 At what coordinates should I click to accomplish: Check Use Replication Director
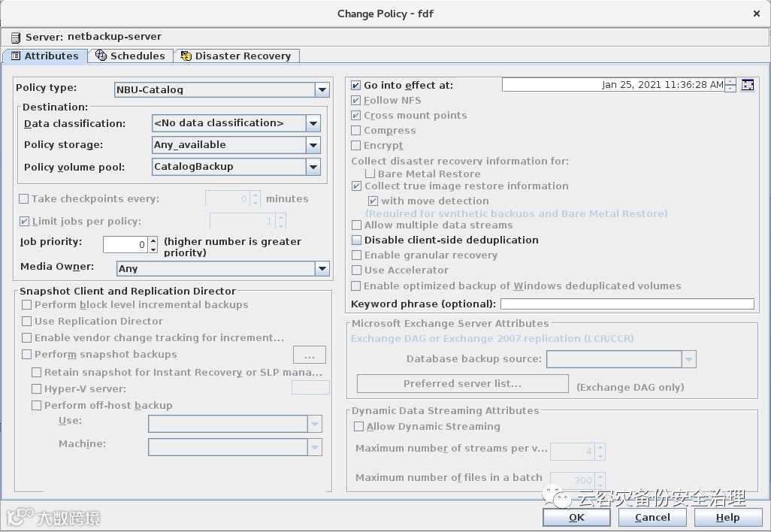point(26,322)
